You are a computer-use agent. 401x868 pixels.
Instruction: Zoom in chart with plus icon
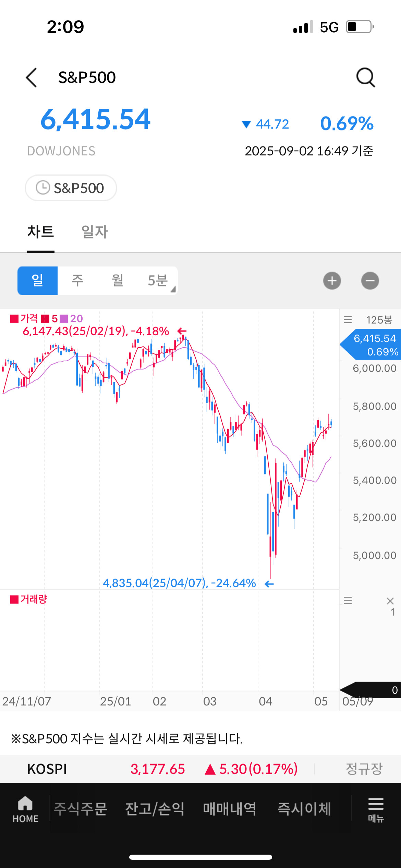pos(332,281)
